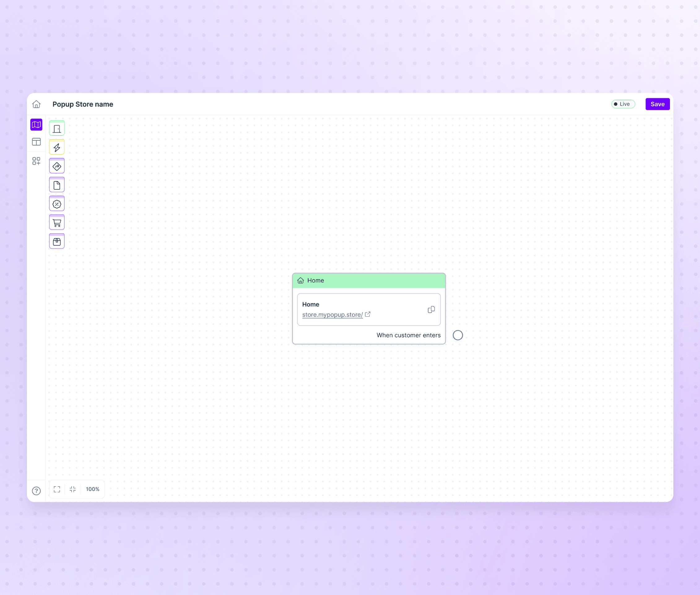Add a page document node

[57, 185]
